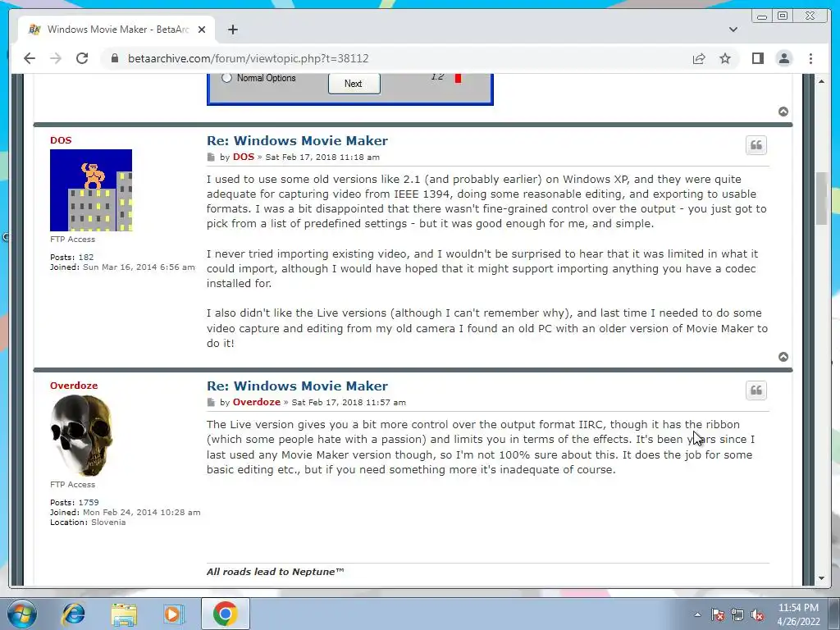Reload the BetaArchive page

click(82, 58)
